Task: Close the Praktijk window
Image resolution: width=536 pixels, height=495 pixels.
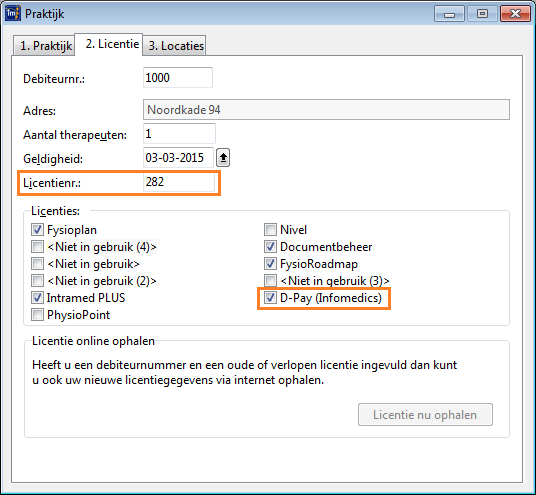Action: pyautogui.click(x=515, y=14)
